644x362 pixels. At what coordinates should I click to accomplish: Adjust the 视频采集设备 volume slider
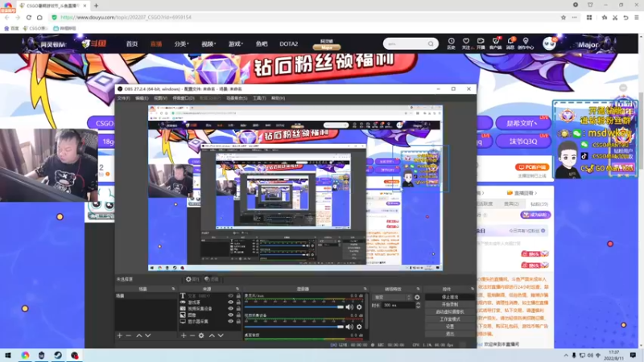294,327
